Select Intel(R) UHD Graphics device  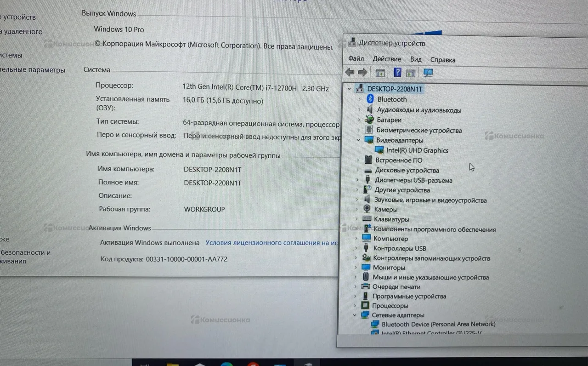point(417,150)
